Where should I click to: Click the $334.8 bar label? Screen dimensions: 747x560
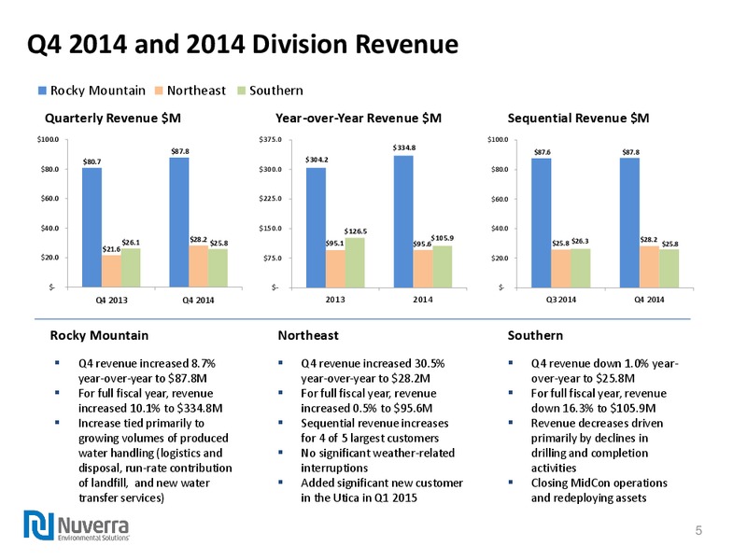[x=404, y=147]
